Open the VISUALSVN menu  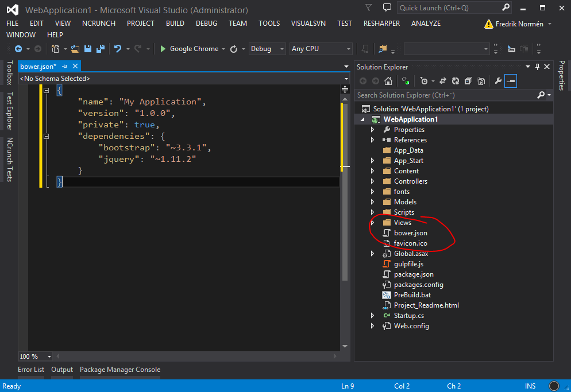tap(308, 24)
